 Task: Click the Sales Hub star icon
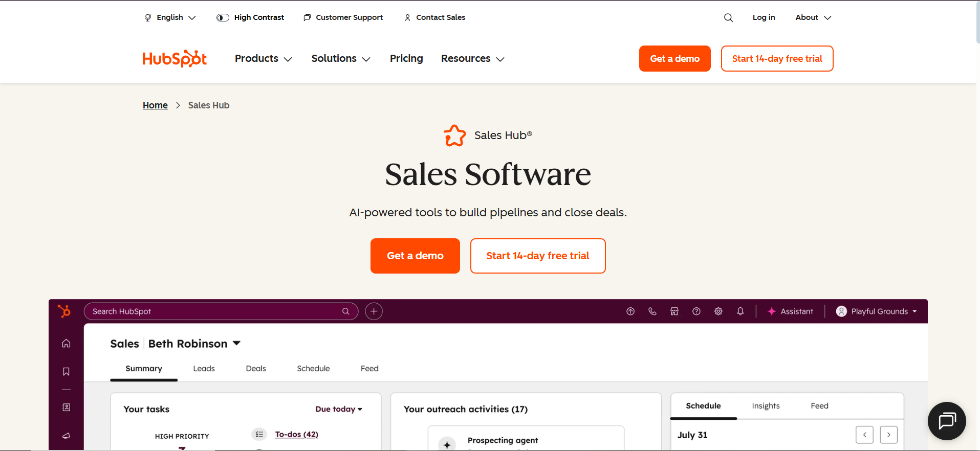tap(454, 136)
